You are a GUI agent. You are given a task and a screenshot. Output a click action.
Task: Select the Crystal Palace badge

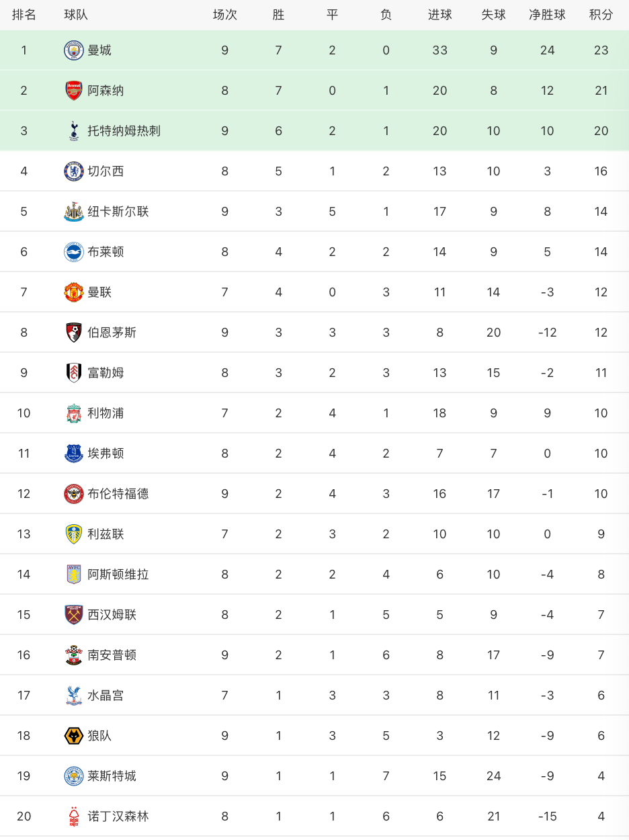[73, 696]
